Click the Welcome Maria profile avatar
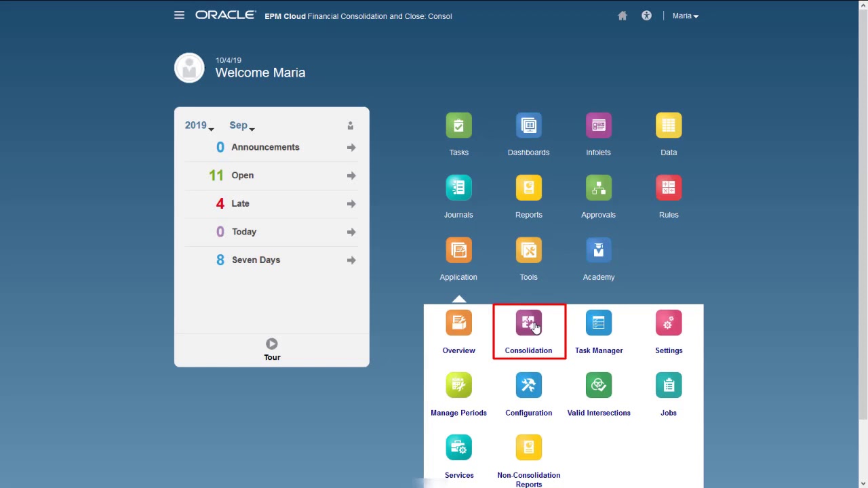The width and height of the screenshot is (868, 488). coord(189,68)
